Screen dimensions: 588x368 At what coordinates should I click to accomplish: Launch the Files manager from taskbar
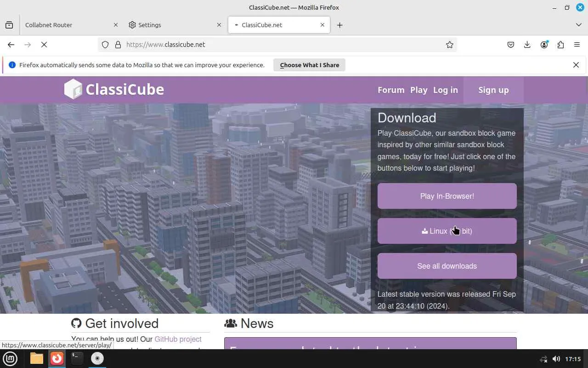(x=37, y=358)
